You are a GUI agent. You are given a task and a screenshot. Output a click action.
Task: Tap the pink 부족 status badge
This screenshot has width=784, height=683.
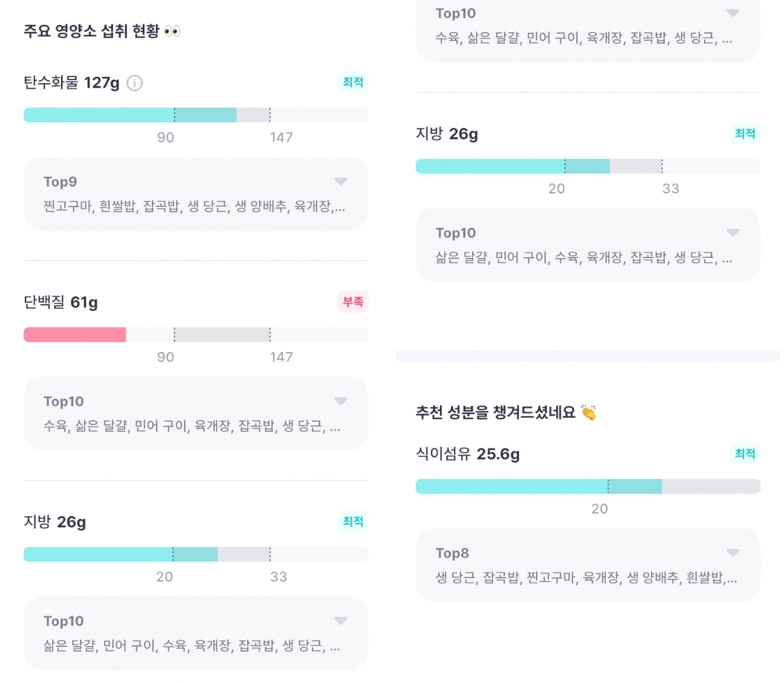pyautogui.click(x=353, y=302)
